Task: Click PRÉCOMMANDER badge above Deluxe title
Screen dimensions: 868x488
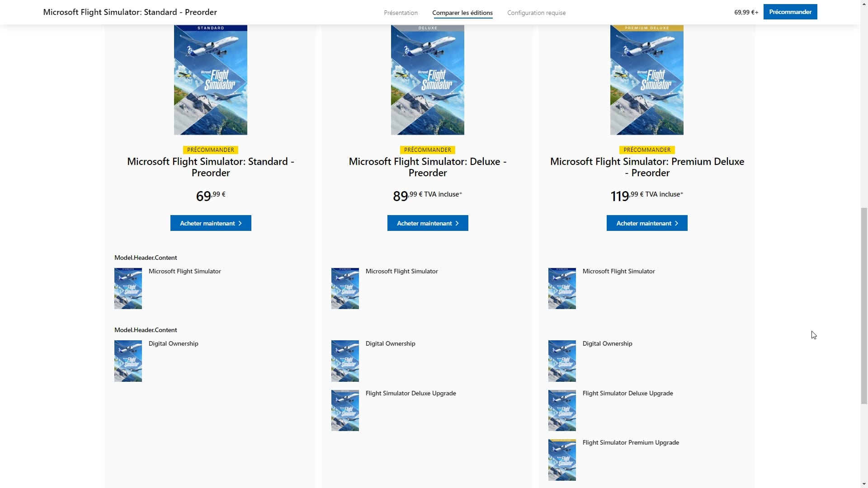Action: click(x=428, y=150)
